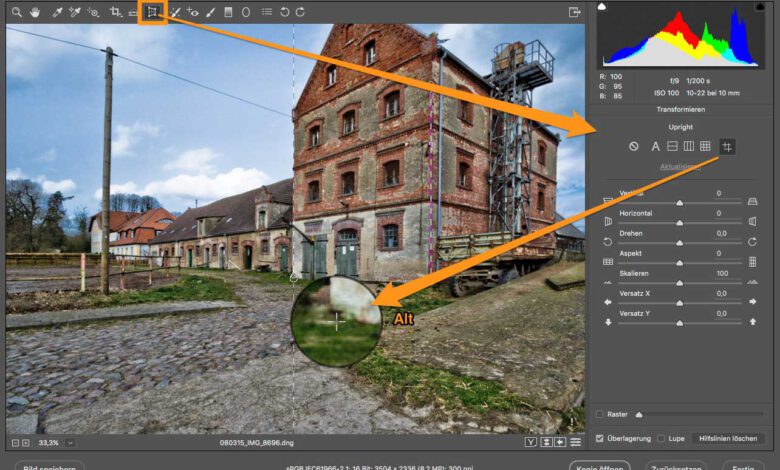The height and width of the screenshot is (470, 780).
Task: Zoom in with the plus button
Action: click(x=26, y=443)
